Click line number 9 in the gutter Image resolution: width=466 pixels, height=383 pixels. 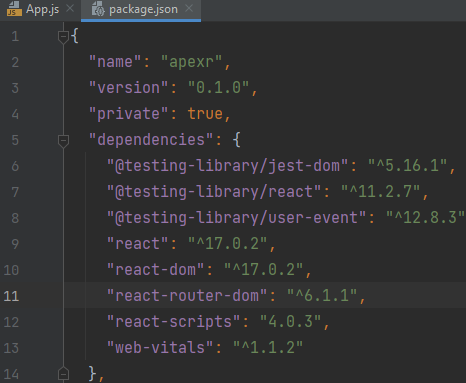click(15, 244)
